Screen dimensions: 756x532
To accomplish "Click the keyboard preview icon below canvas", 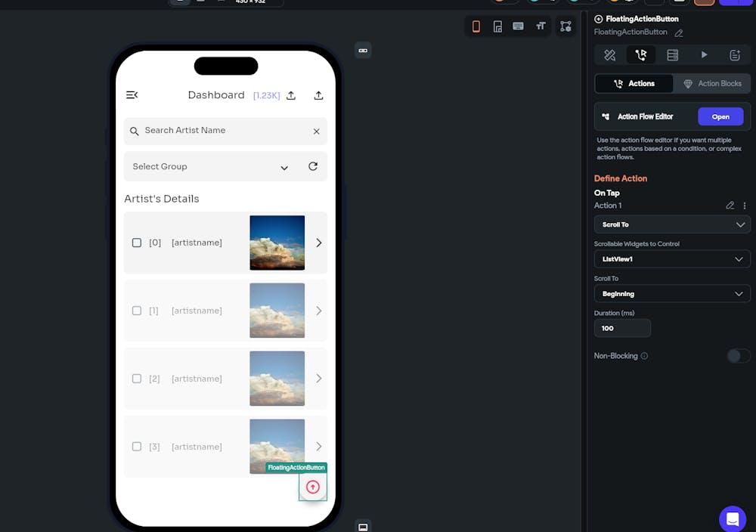I will (x=363, y=527).
